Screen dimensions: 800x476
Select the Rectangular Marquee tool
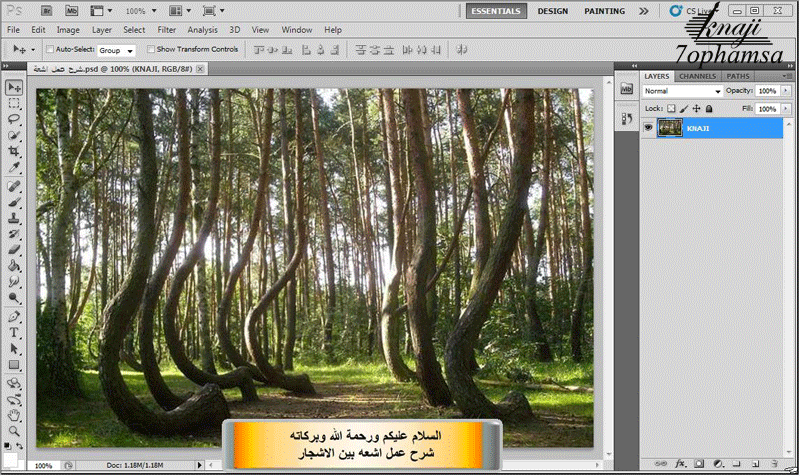(x=15, y=103)
